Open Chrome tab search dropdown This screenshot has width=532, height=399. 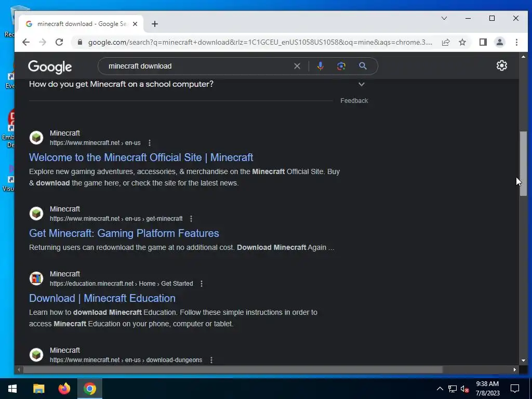[444, 18]
